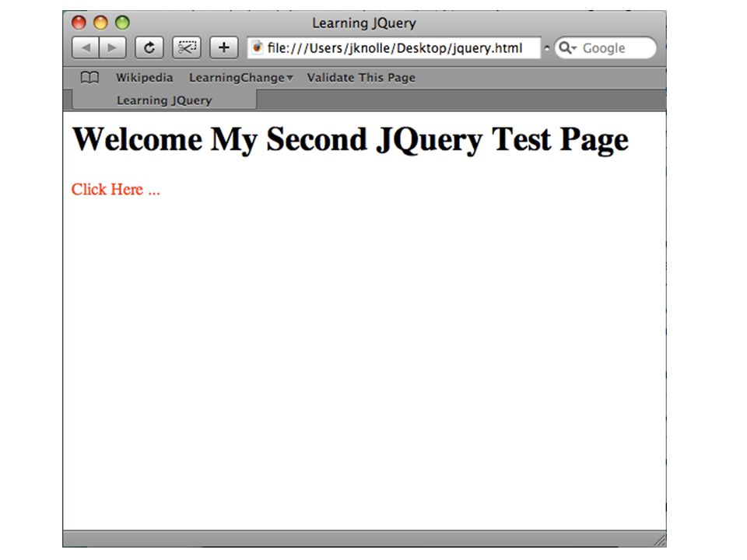Expand the LearningChange bookmarks folder

pos(241,78)
